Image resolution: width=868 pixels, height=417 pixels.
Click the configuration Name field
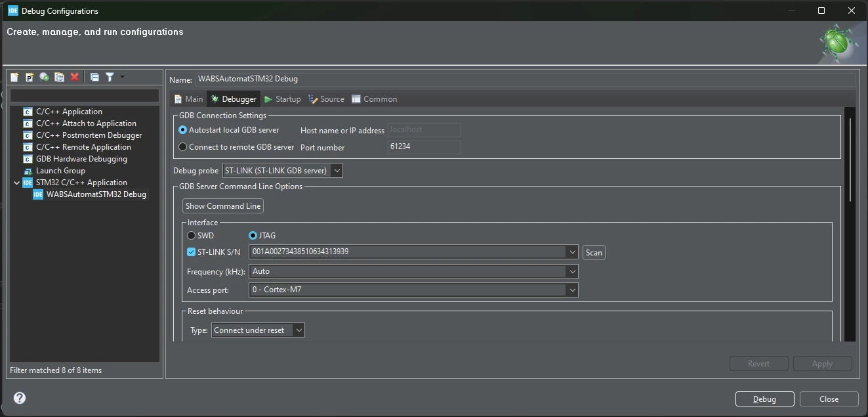pyautogui.click(x=526, y=79)
